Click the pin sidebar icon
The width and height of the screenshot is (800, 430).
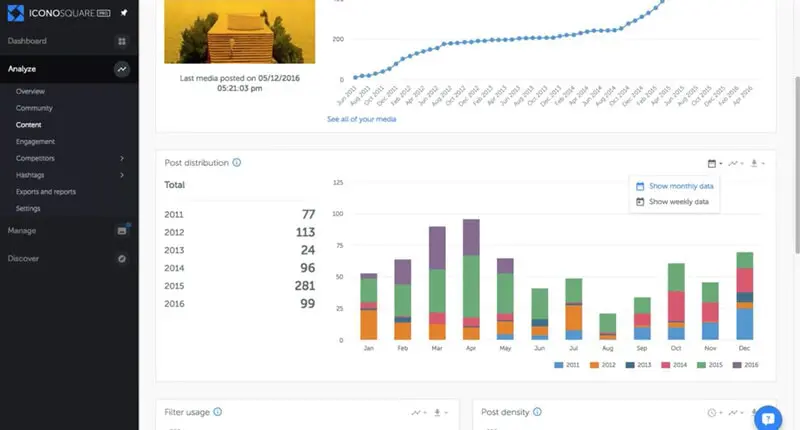tap(123, 14)
